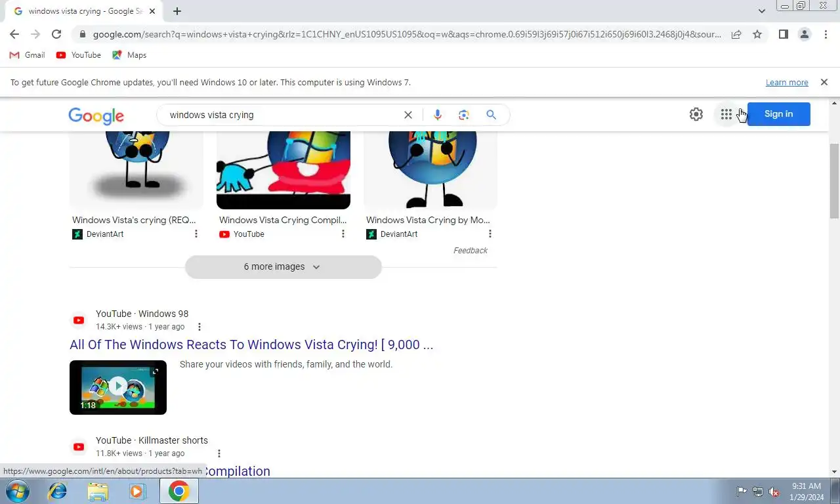Click in the Google search input field
The height and width of the screenshot is (504, 840).
pyautogui.click(x=282, y=115)
